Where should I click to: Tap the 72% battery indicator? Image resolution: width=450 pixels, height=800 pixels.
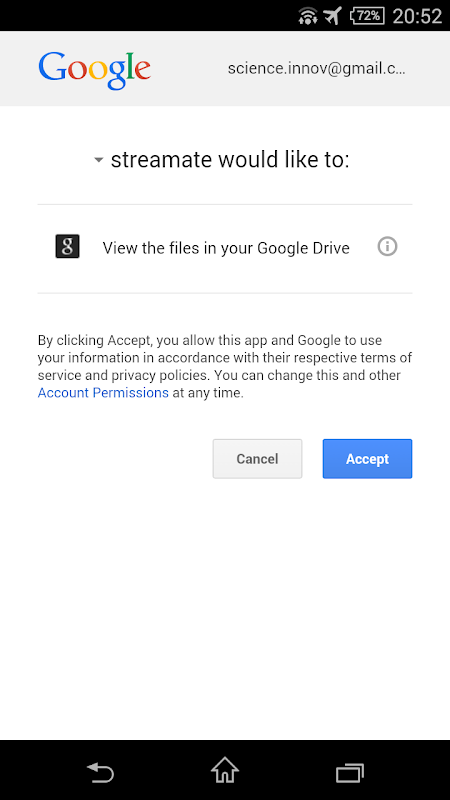(x=367, y=16)
